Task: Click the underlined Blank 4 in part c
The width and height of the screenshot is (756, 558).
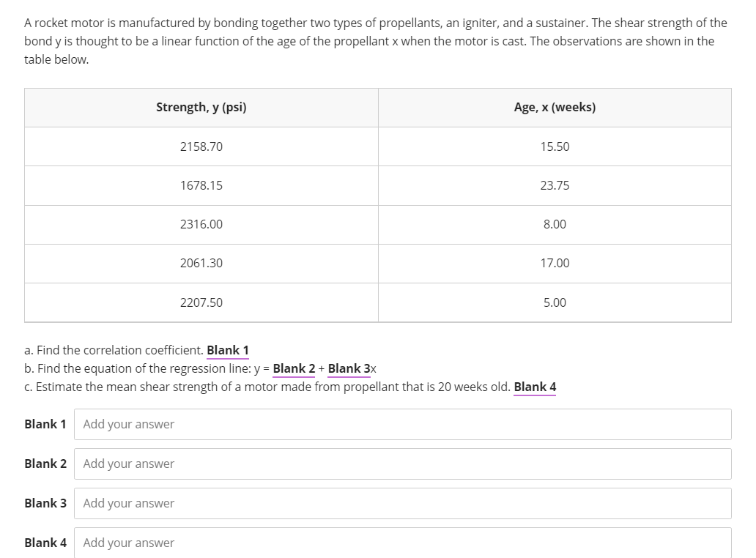Action: tap(535, 387)
